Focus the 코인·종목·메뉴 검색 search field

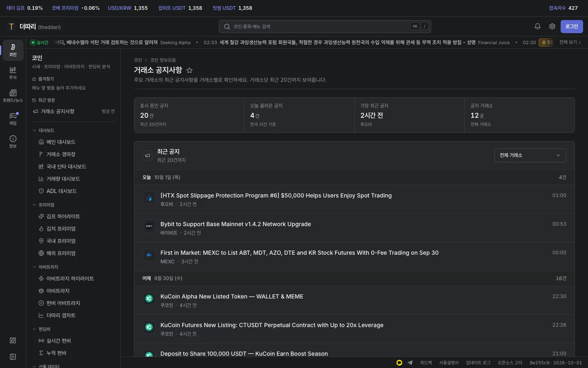click(x=325, y=27)
